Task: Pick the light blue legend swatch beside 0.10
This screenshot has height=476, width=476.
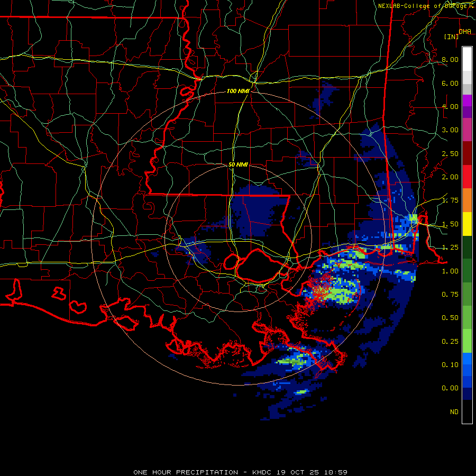Action: 467,359
